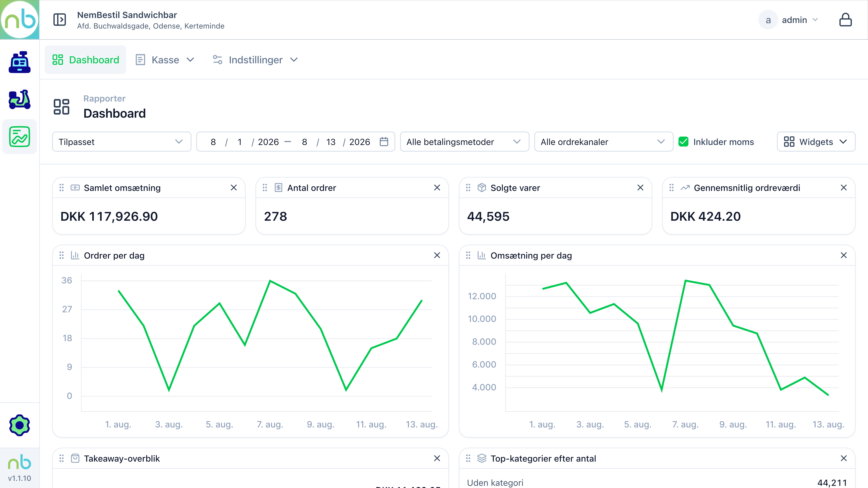The image size is (868, 488).
Task: Open the Alle betalingsmetoder dropdown
Action: [464, 142]
